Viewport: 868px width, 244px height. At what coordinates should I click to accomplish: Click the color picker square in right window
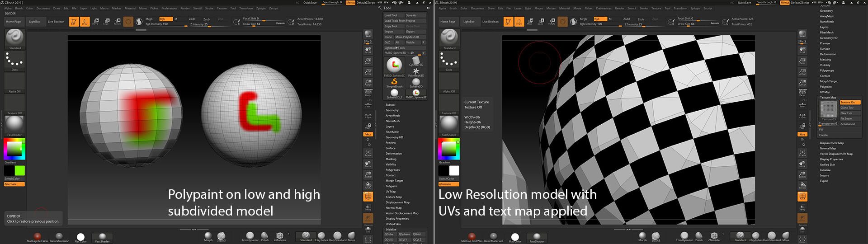[x=449, y=149]
